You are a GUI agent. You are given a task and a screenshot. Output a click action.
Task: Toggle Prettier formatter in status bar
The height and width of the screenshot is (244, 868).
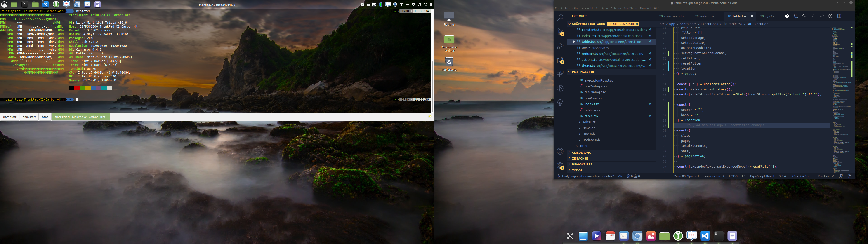point(825,176)
